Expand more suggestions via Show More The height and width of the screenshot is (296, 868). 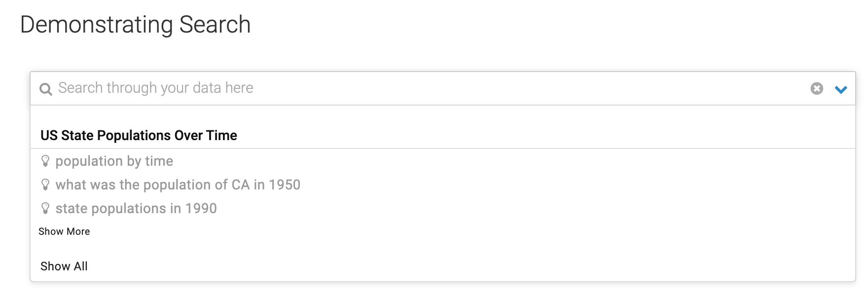click(x=64, y=231)
